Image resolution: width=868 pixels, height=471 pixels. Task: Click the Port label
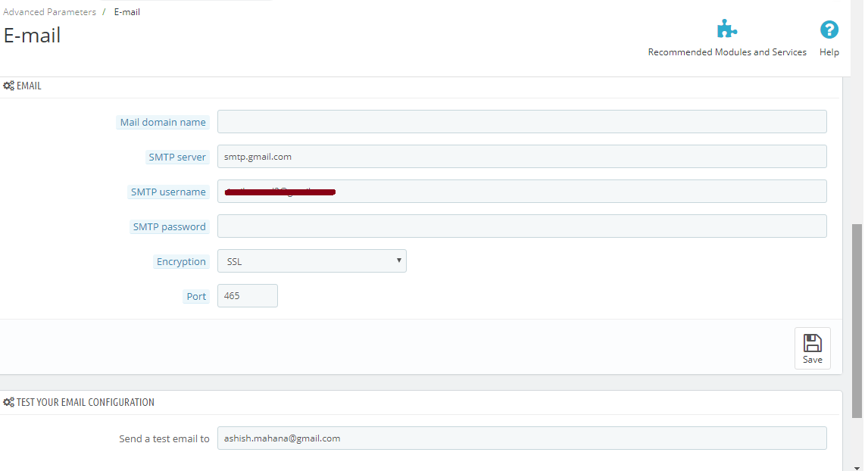click(196, 297)
